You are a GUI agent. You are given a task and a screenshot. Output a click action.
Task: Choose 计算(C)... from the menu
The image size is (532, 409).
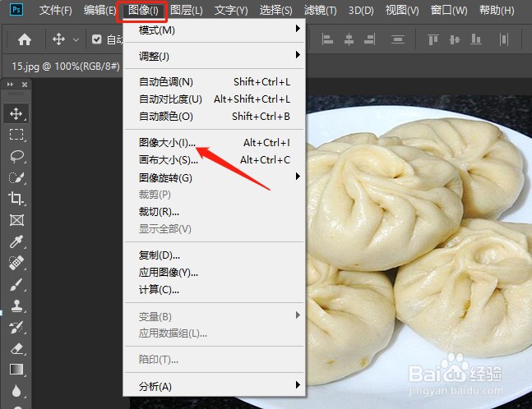pos(214,290)
